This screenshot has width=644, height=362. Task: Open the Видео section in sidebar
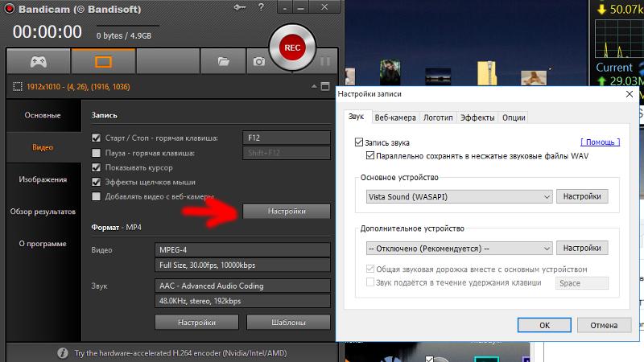(43, 147)
